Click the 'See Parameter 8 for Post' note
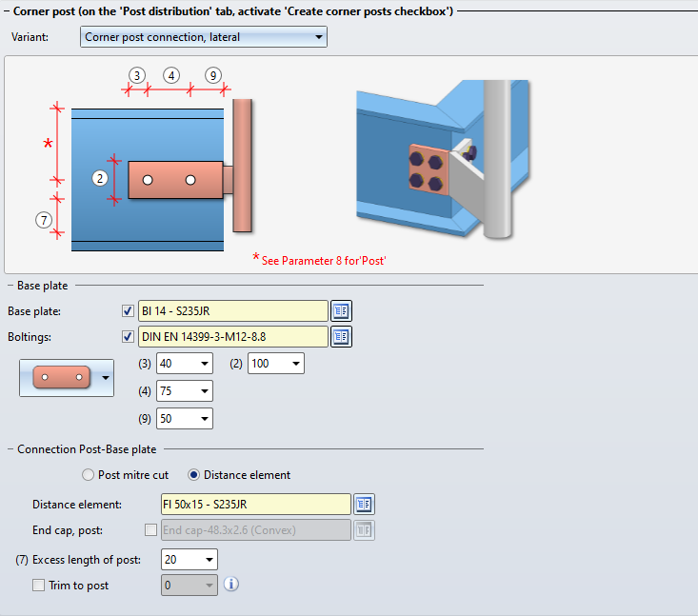 [x=319, y=260]
